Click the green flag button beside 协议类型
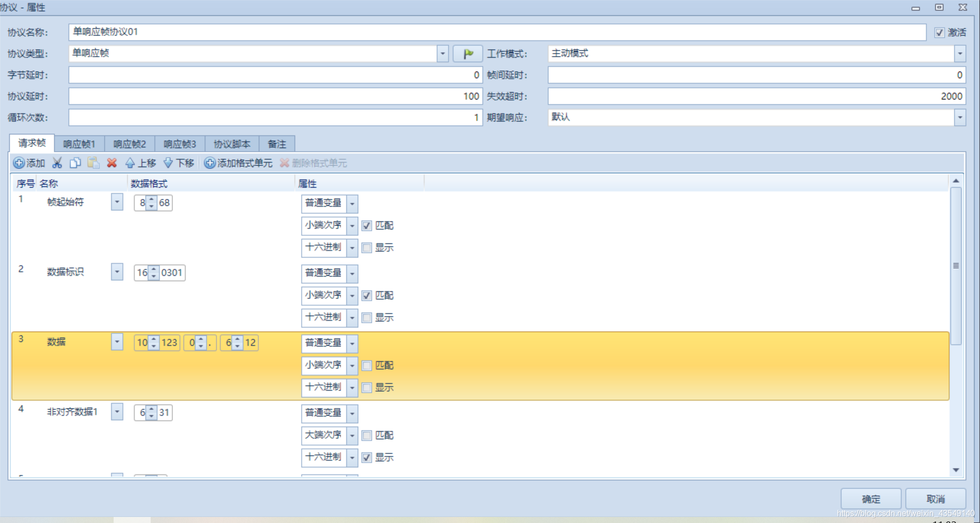The height and width of the screenshot is (523, 980). 468,54
